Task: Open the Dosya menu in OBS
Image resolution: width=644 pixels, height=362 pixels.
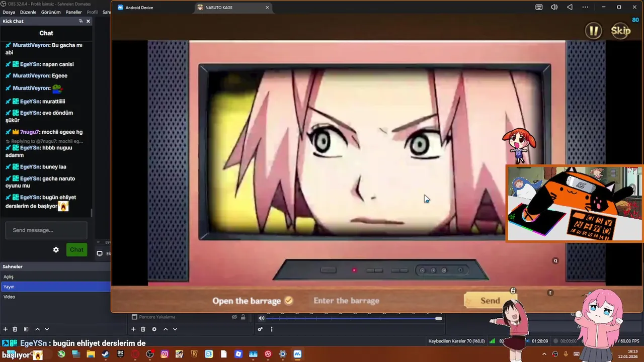Action: 9,12
